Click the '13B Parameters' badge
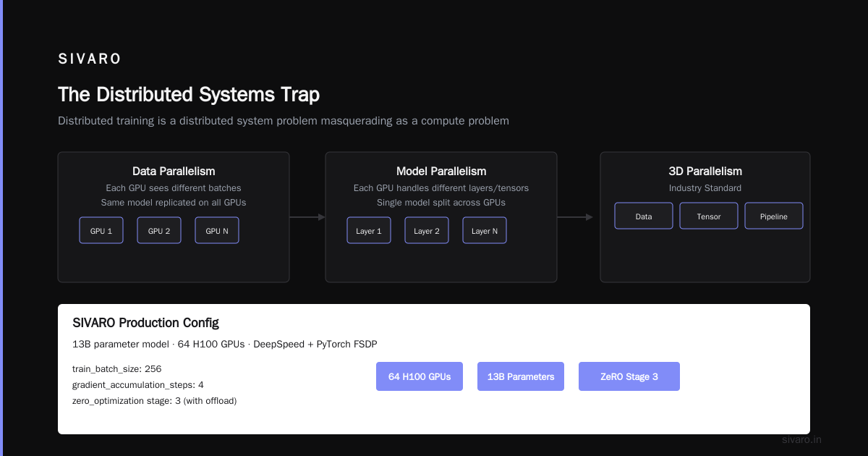The width and height of the screenshot is (868, 456). pyautogui.click(x=521, y=376)
